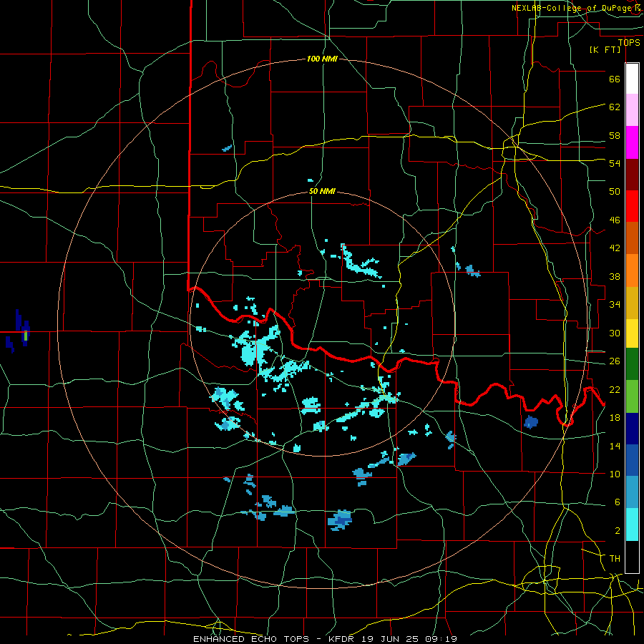Screen dimensions: 644x644
Task: Click the legend value 26
Action: pyautogui.click(x=615, y=361)
